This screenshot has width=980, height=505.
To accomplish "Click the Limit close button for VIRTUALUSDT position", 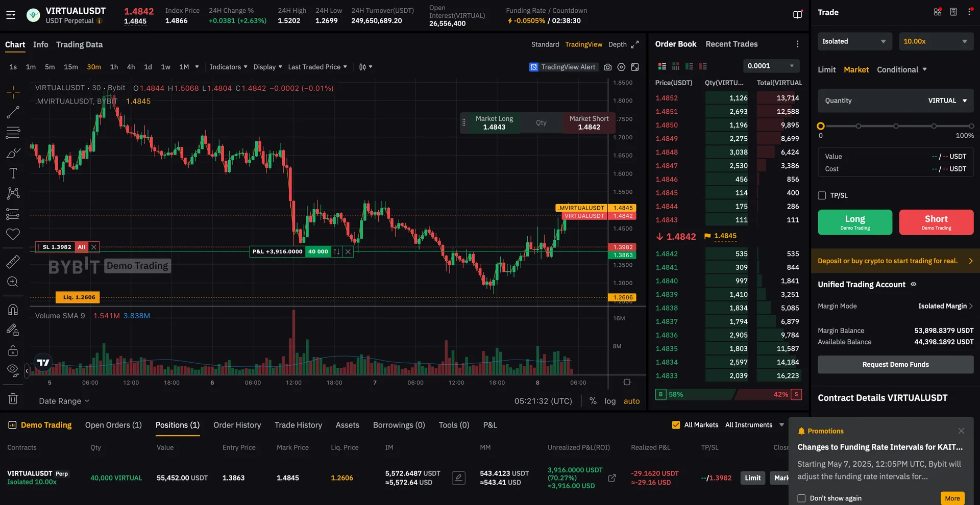I will [753, 478].
